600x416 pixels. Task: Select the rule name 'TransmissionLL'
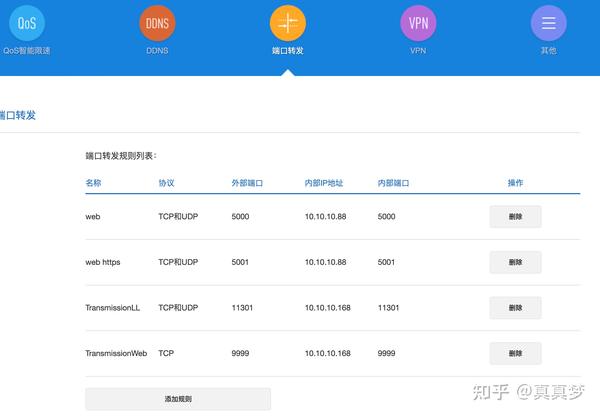click(112, 308)
